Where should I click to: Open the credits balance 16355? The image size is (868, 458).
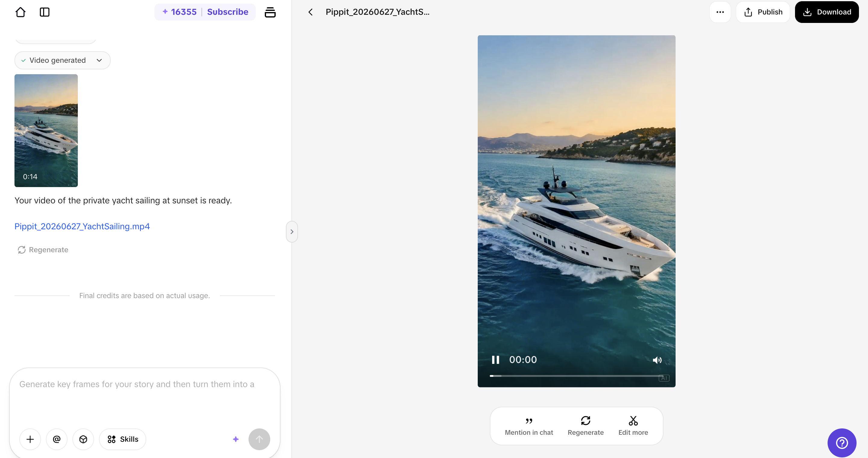[x=179, y=12]
